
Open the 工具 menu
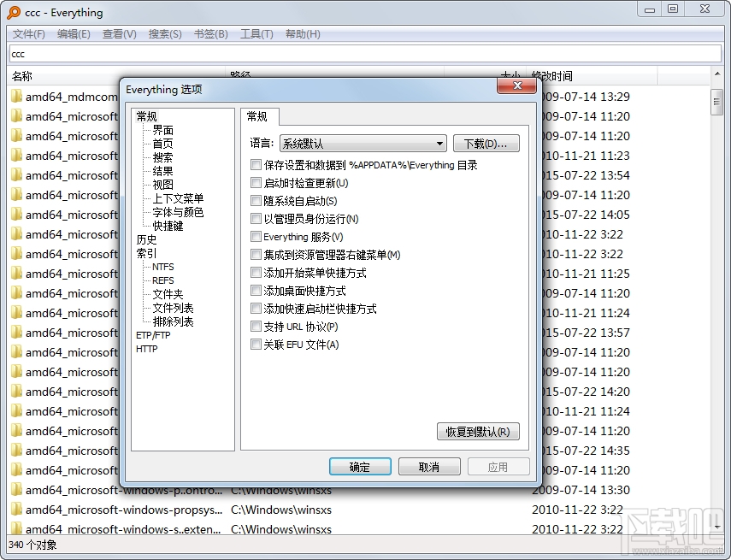click(x=256, y=34)
